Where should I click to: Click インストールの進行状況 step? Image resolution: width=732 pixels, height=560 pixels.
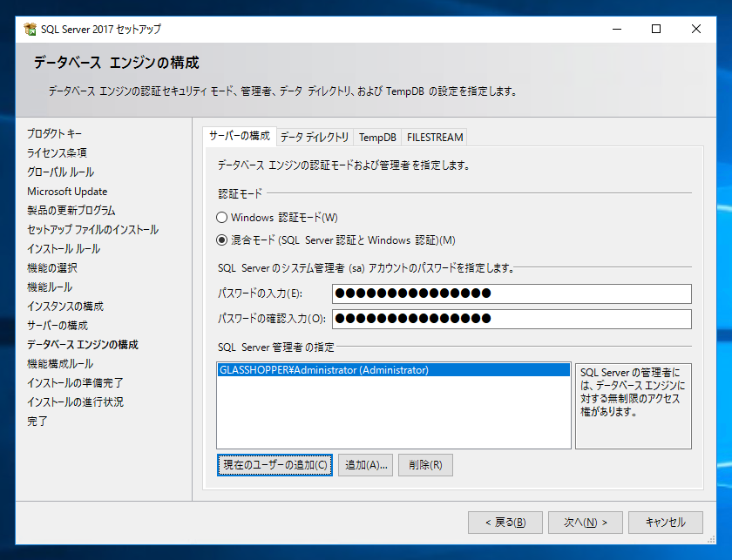click(x=75, y=401)
